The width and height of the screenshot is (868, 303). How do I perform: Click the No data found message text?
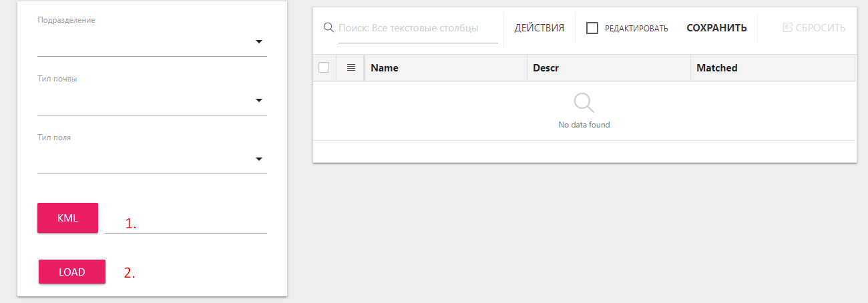[x=584, y=125]
